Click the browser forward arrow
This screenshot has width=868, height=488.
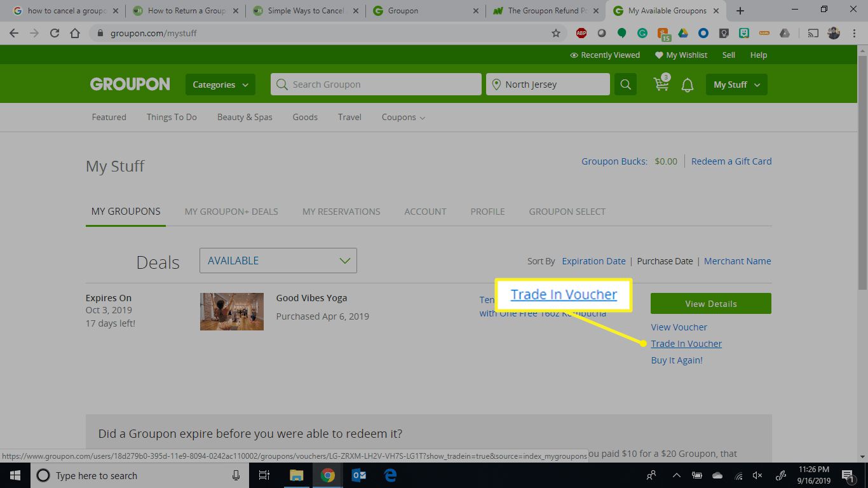click(x=34, y=33)
